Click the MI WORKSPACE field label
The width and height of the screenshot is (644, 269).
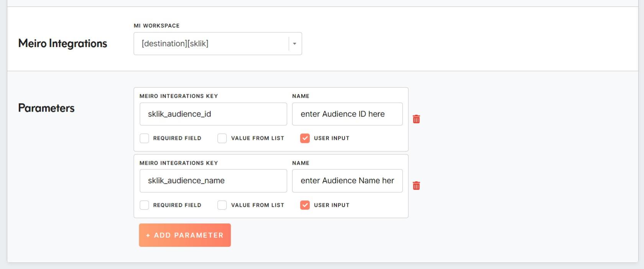156,26
